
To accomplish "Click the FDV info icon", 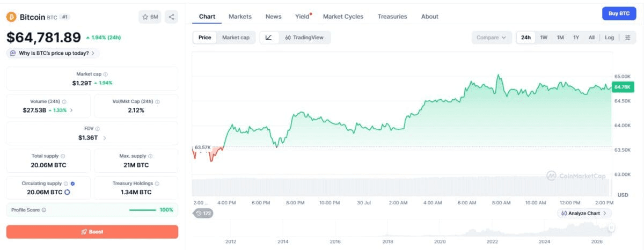I will click(98, 129).
